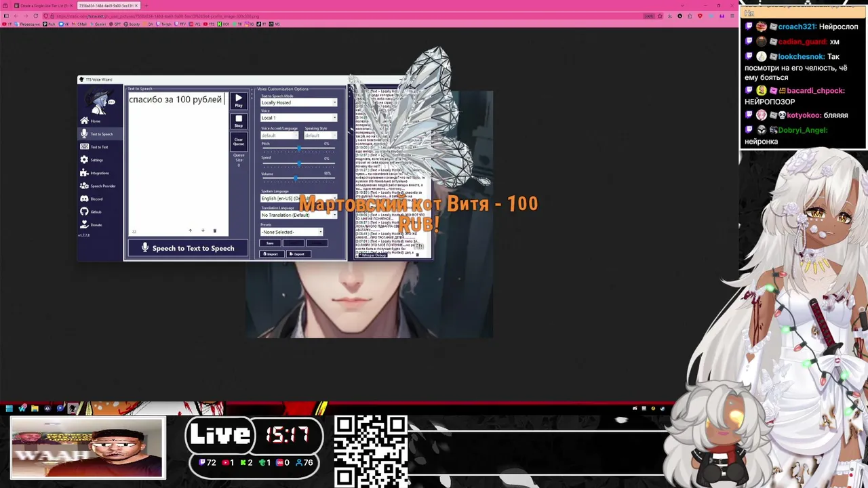Click bookmark star icon in address bar
868x488 pixels.
[x=661, y=16]
